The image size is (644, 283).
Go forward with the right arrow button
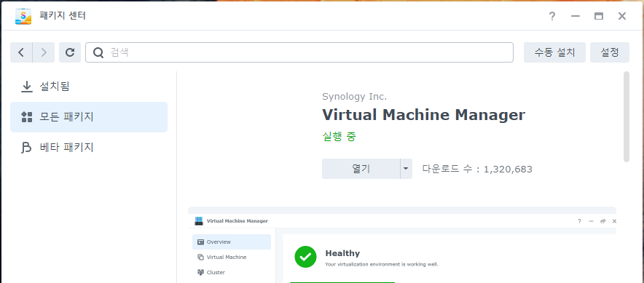44,52
